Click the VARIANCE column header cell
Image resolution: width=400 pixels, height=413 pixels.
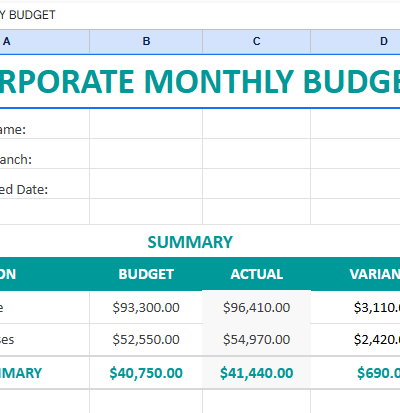[355, 274]
